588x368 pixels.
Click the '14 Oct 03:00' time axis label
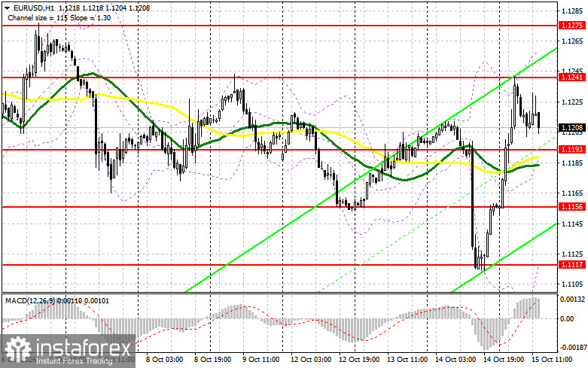pyautogui.click(x=455, y=360)
